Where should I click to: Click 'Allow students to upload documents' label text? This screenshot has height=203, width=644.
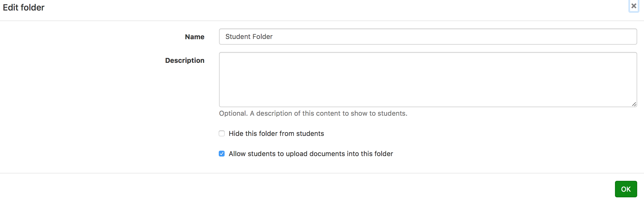click(x=311, y=154)
